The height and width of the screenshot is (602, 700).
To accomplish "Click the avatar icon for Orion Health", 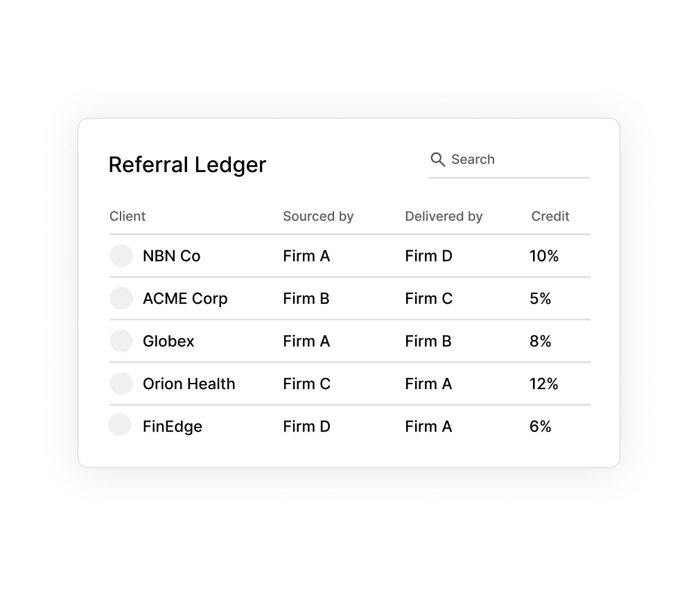I will 121,383.
